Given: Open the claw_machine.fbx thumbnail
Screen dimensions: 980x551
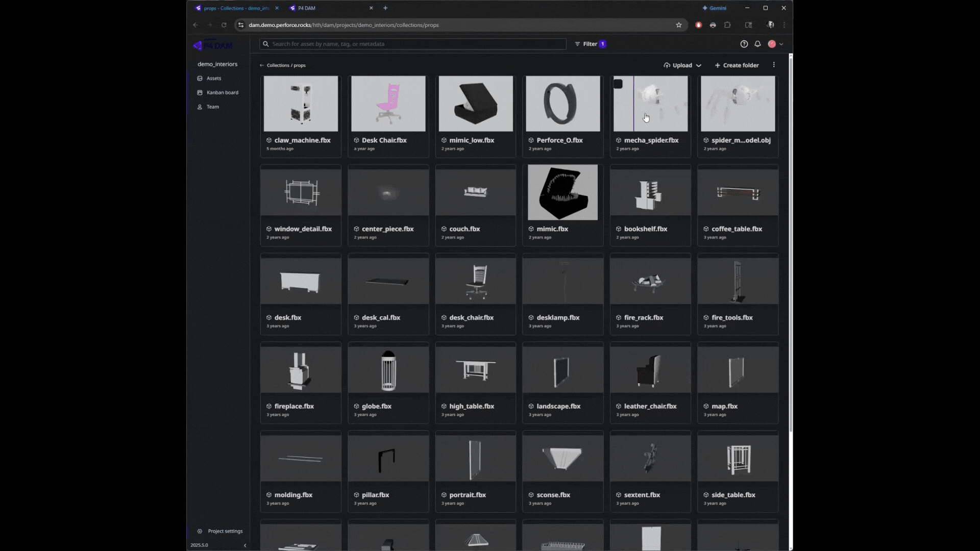Looking at the screenshot, I should click(301, 104).
